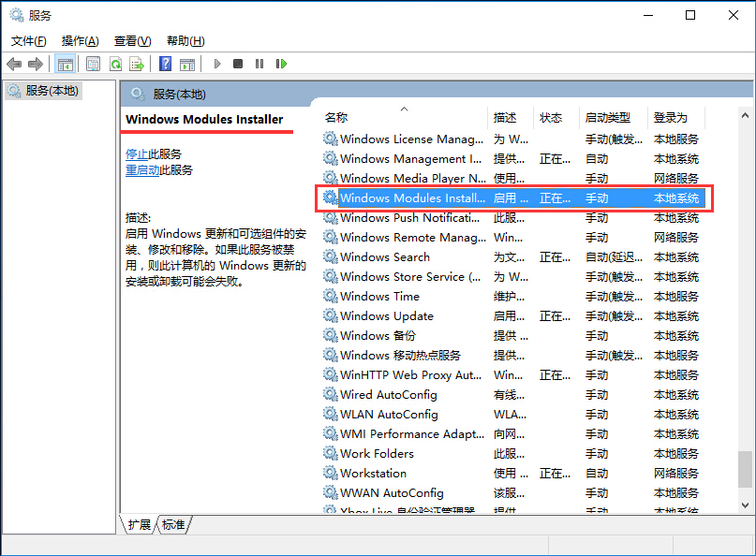Toggle the action pane visibility
756x556 pixels.
click(x=92, y=63)
